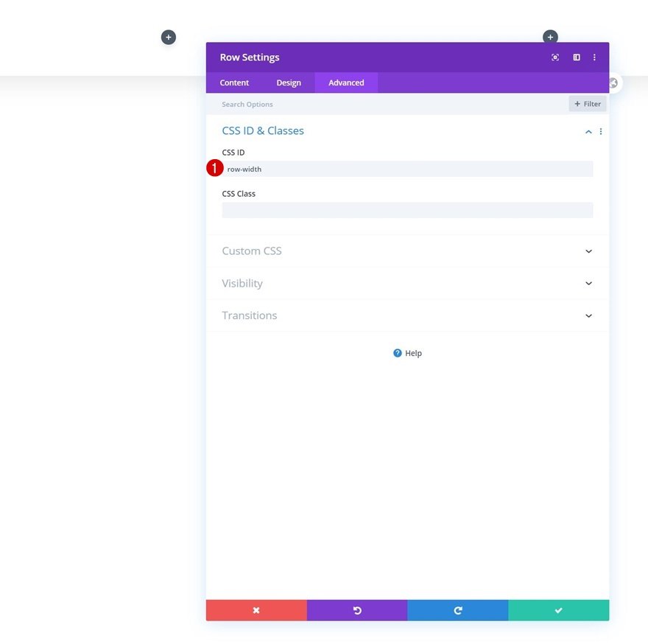Image resolution: width=648 pixels, height=644 pixels.
Task: Open the expand modal fullscreen icon
Action: [x=555, y=57]
